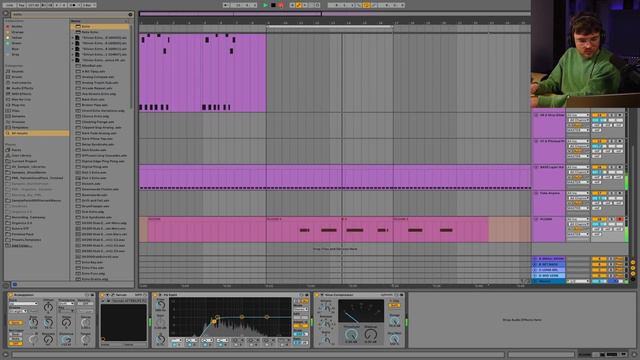Screen dimensions: 640x360
Task: Open the Clips browser category
Action: (16, 111)
